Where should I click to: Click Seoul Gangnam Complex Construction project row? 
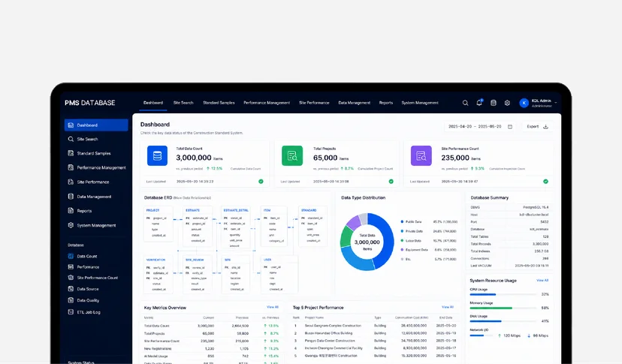(x=374, y=326)
